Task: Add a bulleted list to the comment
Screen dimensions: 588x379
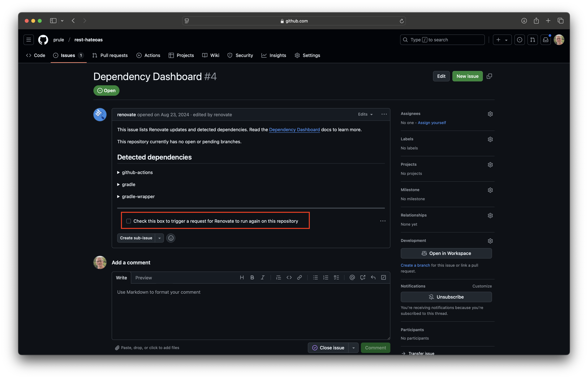Action: pyautogui.click(x=315, y=277)
